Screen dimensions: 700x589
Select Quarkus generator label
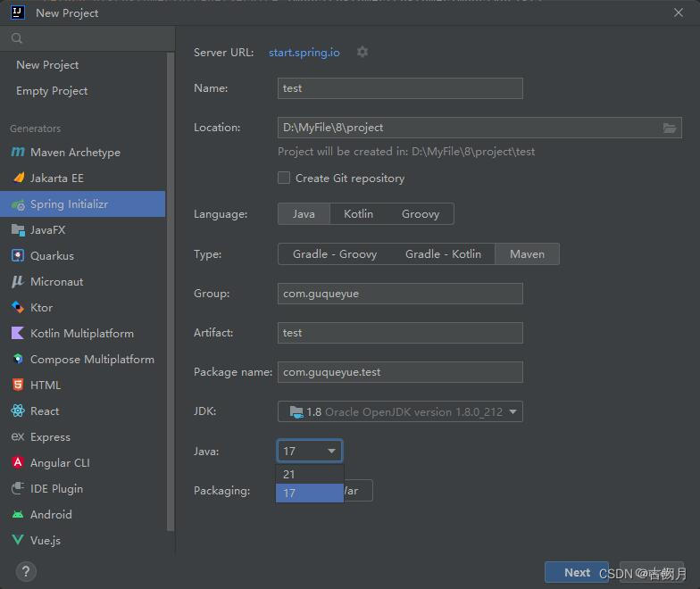[x=52, y=255]
